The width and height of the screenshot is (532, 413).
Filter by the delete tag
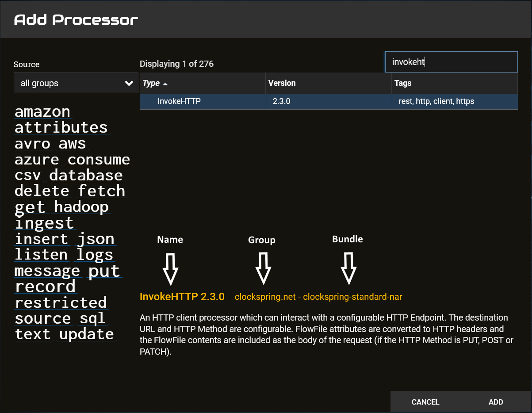click(x=42, y=191)
